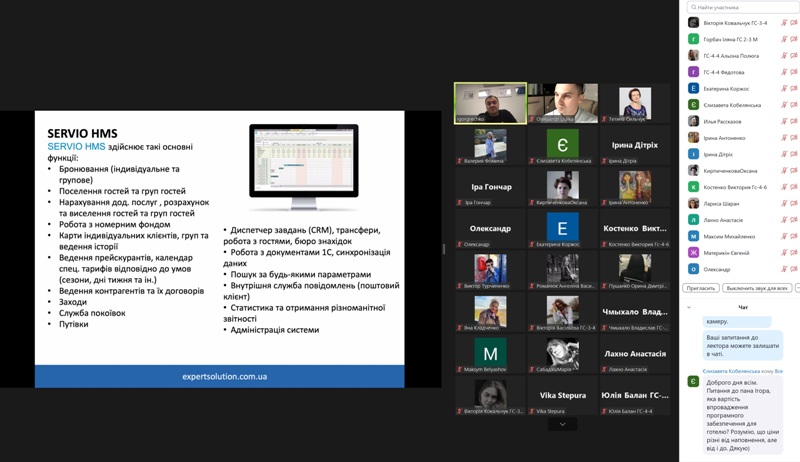Click muted mic icon on Юлія Балан ГС-4-4 tile
Screen dimensions: 800x462
605,411
